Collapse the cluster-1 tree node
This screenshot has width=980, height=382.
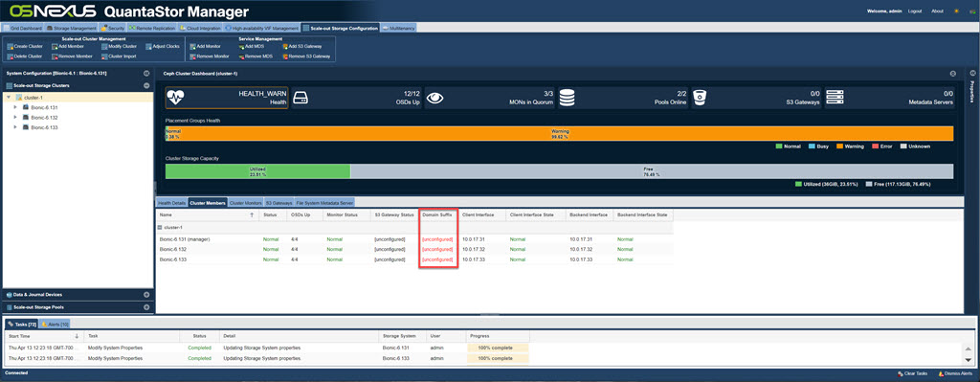[8, 98]
